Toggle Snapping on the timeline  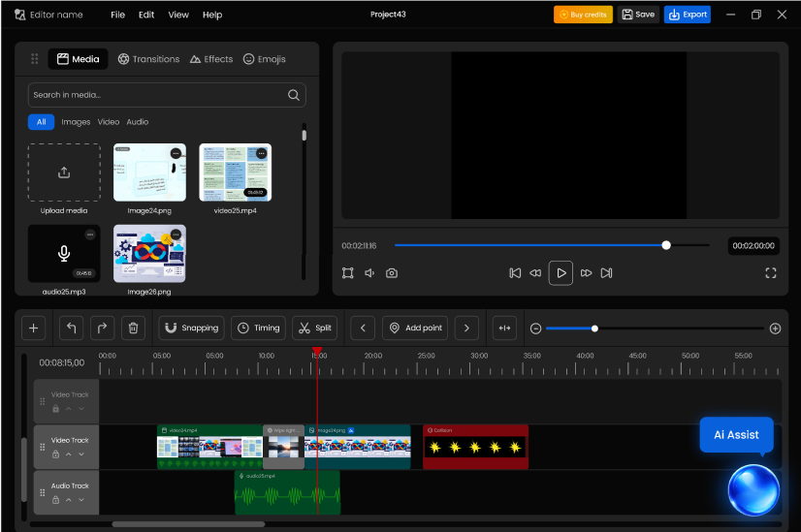tap(192, 328)
